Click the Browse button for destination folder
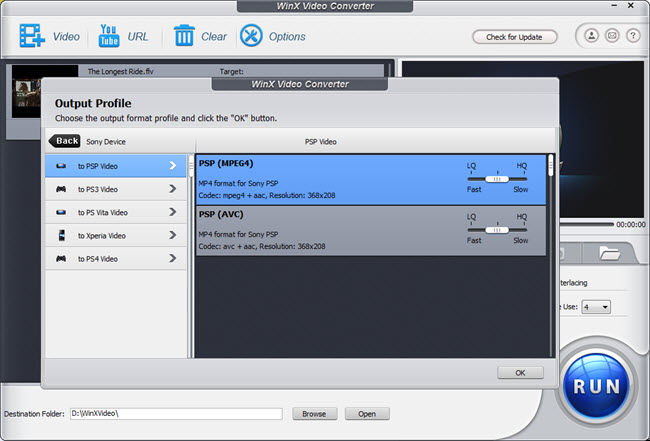The image size is (650, 441). click(x=314, y=414)
